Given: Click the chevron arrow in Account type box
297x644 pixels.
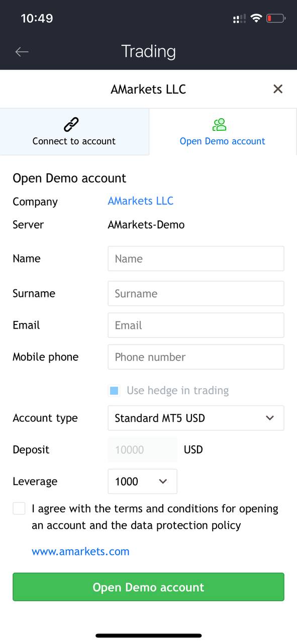Looking at the screenshot, I should click(x=270, y=418).
